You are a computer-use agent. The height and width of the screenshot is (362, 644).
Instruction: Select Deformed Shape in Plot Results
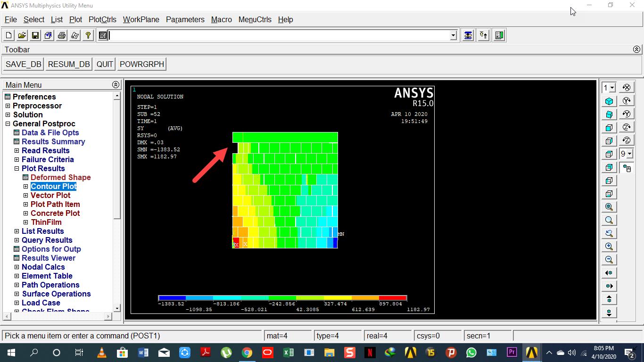tap(61, 177)
